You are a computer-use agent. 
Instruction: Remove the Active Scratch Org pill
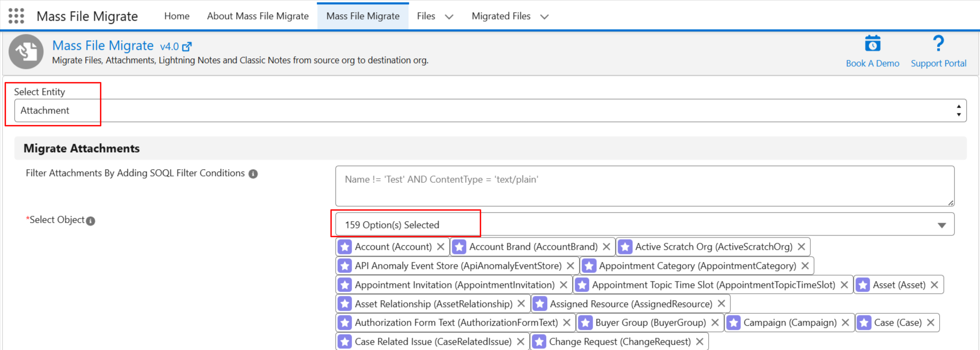point(801,247)
